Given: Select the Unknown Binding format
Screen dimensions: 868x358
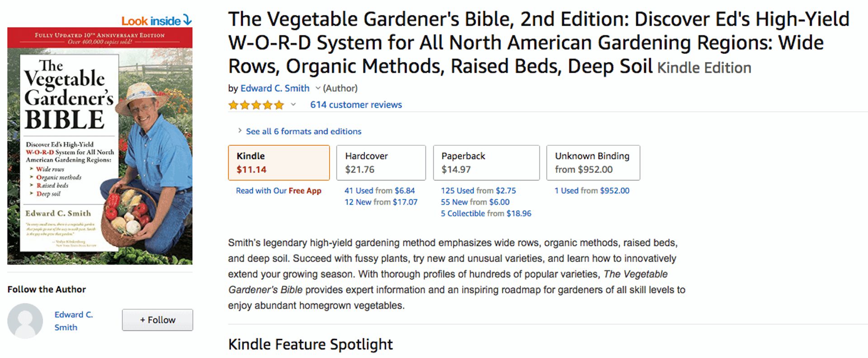Looking at the screenshot, I should click(x=593, y=162).
